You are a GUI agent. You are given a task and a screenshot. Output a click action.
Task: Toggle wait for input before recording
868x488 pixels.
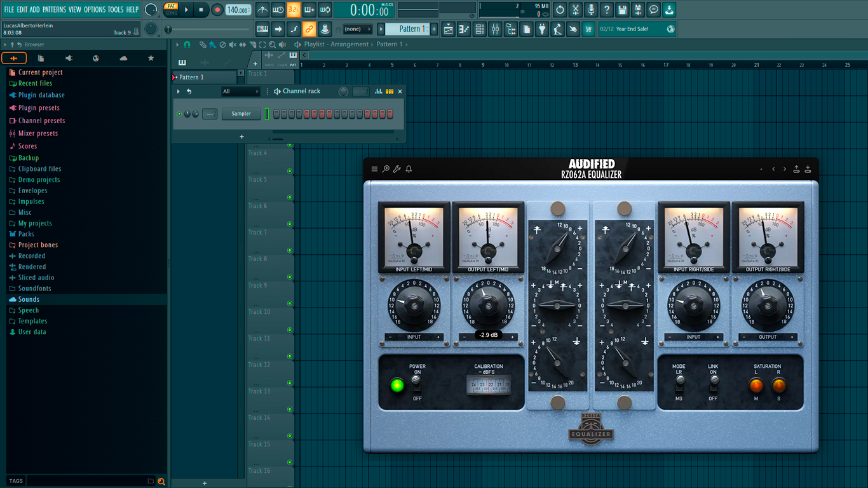(x=278, y=10)
